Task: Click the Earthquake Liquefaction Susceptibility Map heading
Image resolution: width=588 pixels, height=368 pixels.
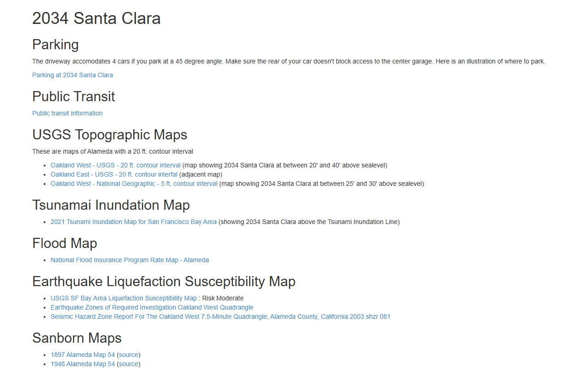Action: point(164,282)
